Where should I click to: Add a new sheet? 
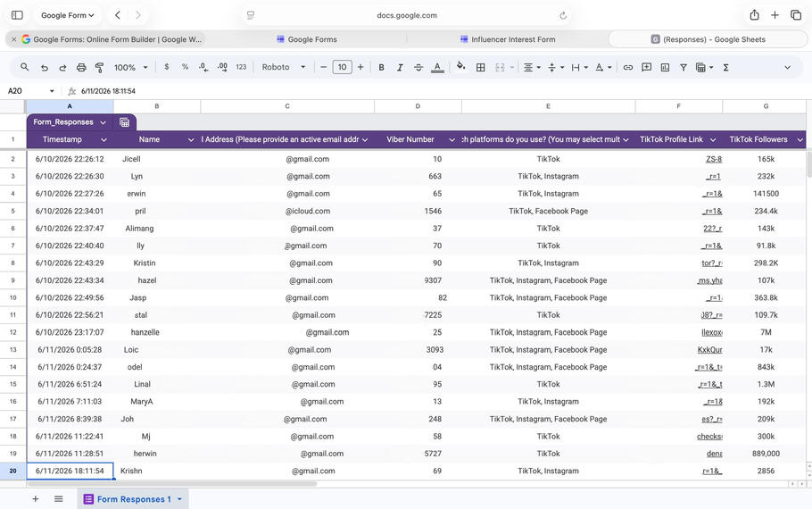click(35, 498)
